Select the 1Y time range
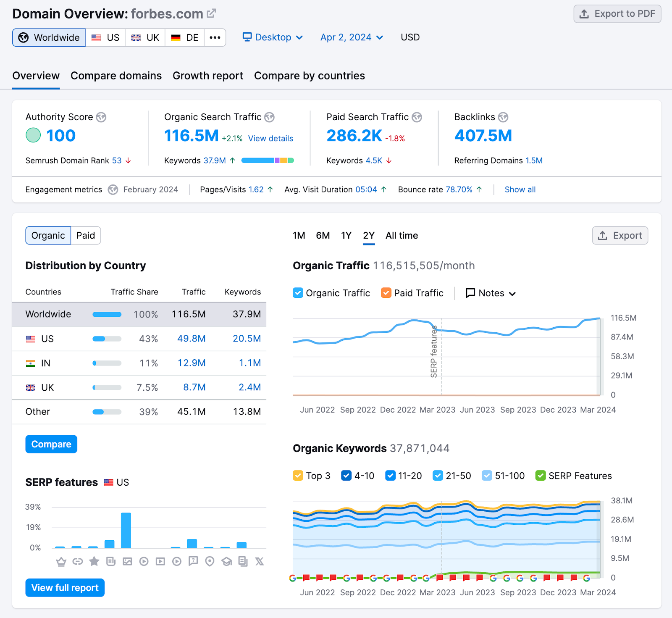Viewport: 672px width, 618px height. click(x=346, y=236)
